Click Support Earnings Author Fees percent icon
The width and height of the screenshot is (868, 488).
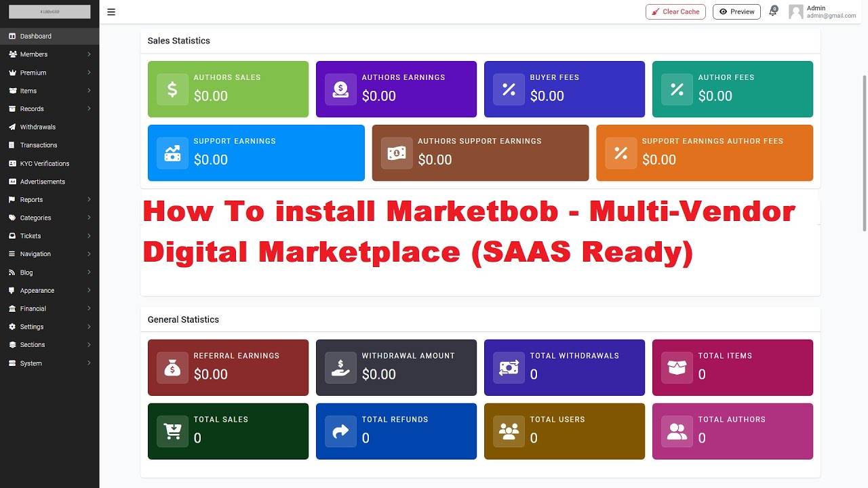(x=620, y=153)
